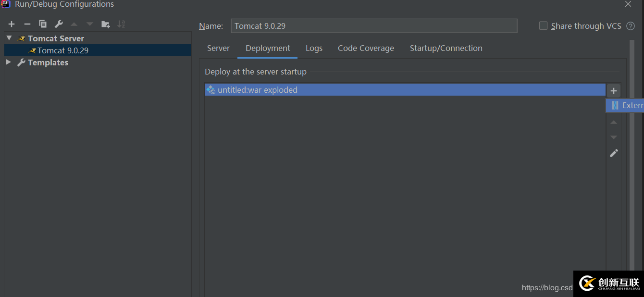Open edit templates wrench icon

[59, 24]
